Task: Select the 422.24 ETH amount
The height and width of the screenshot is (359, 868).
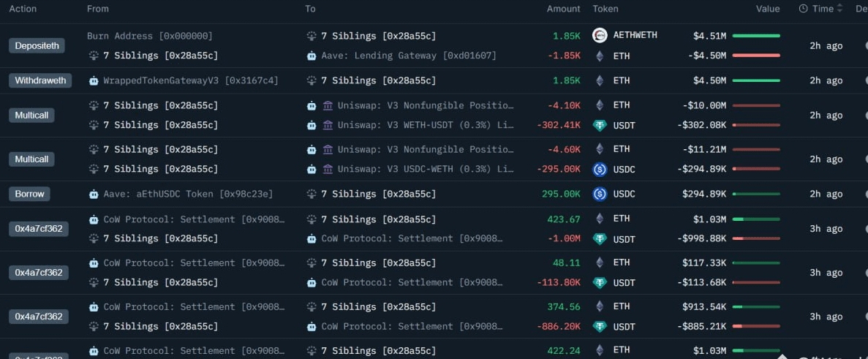Action: 564,351
